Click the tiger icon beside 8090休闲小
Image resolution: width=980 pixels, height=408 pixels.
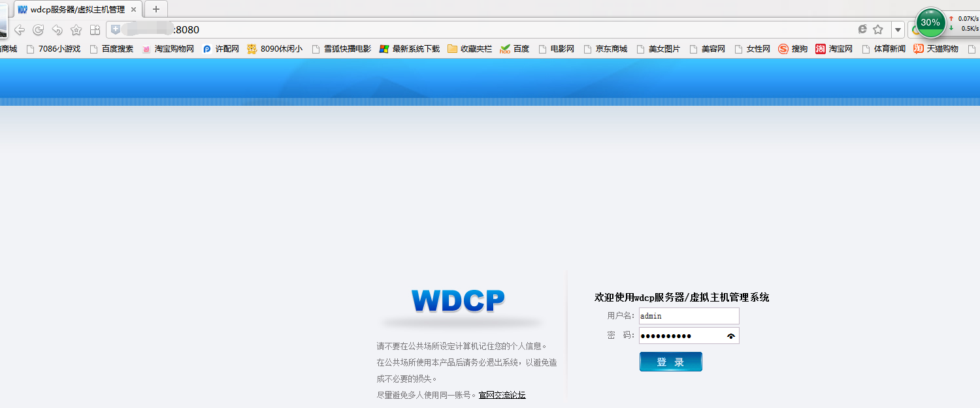point(252,48)
